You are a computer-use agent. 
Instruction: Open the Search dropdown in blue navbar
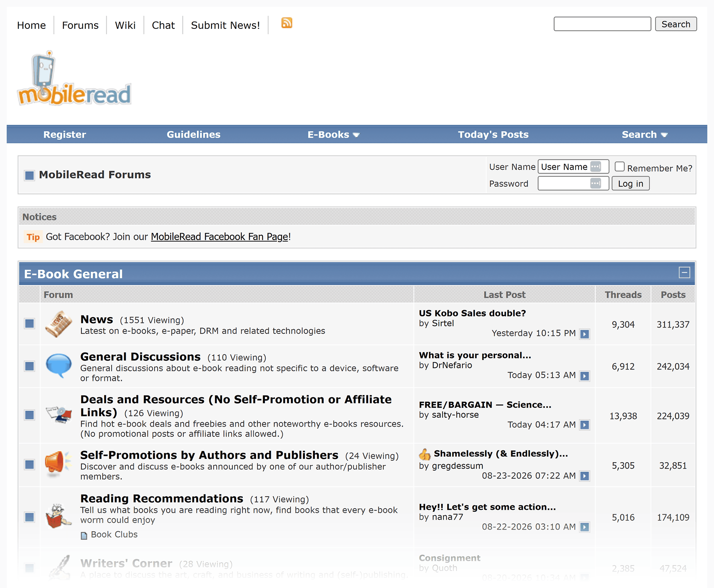[645, 135]
